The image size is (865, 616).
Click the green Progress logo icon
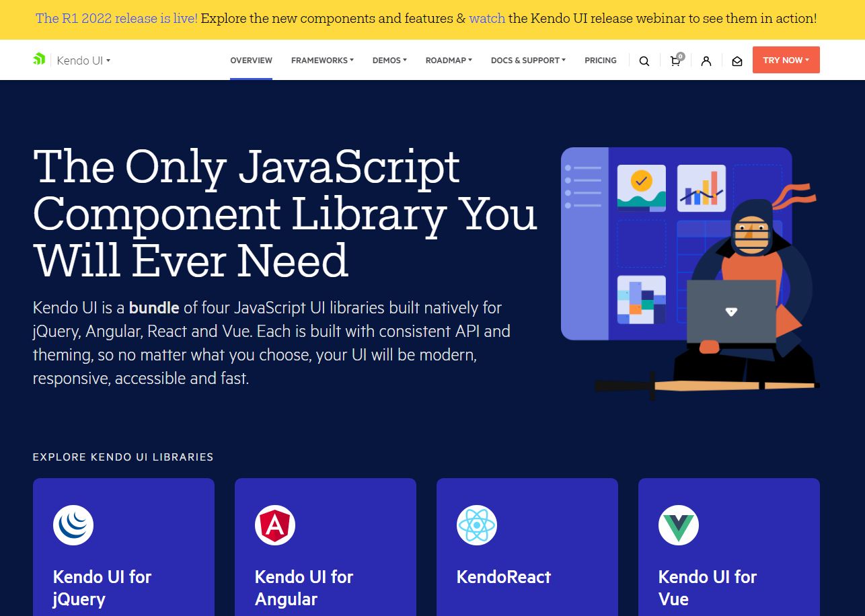39,60
